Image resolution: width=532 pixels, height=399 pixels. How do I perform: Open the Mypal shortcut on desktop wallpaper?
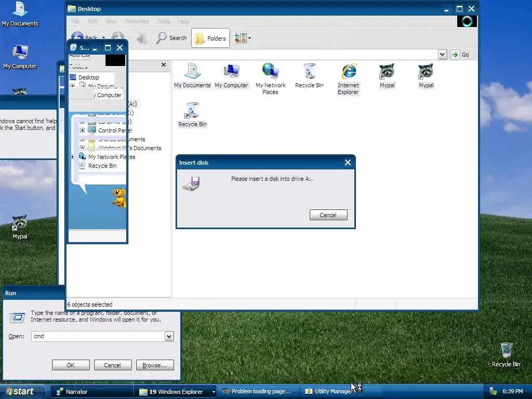pos(20,228)
